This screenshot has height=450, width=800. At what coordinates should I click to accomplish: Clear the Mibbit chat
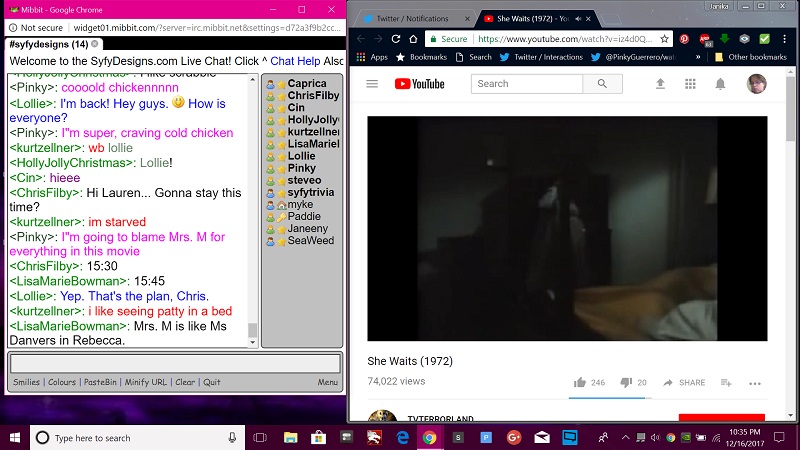[185, 382]
